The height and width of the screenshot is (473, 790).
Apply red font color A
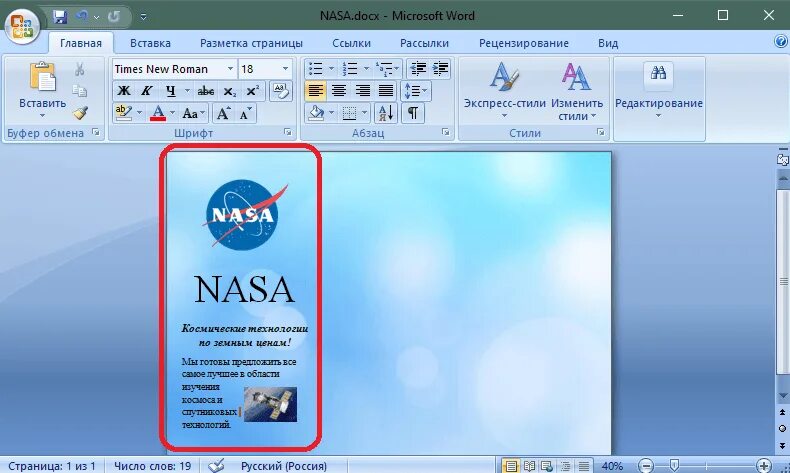[x=158, y=113]
